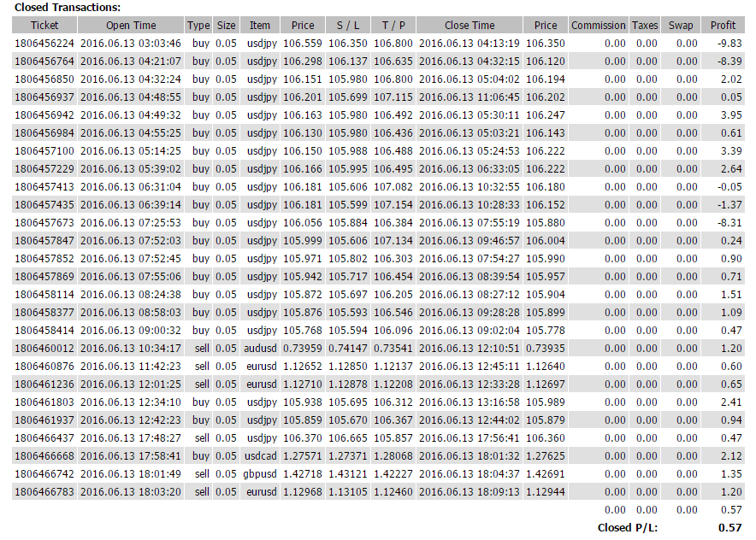Screen dimensions: 756x540
Task: Click open time 2016.06.13 10:34:17
Action: point(131,348)
